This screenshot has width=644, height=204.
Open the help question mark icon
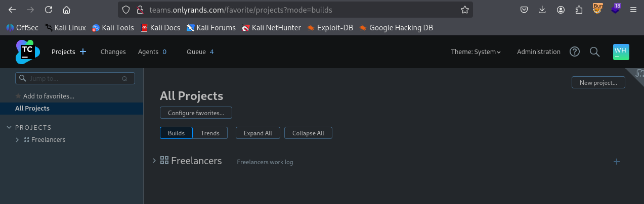pos(575,52)
